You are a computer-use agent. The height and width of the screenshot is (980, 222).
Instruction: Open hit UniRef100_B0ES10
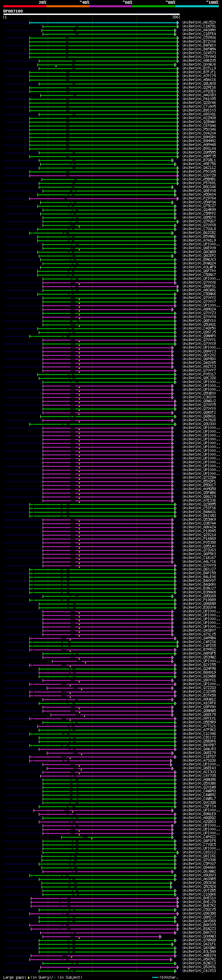tap(199, 898)
